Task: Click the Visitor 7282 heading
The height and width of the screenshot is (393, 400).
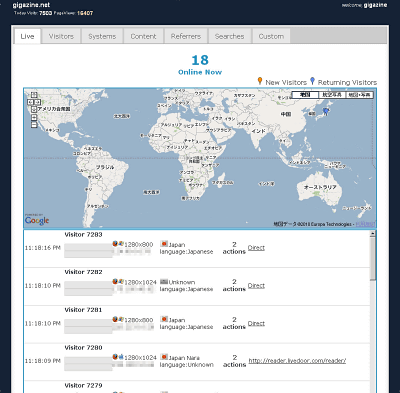Action: [x=83, y=272]
